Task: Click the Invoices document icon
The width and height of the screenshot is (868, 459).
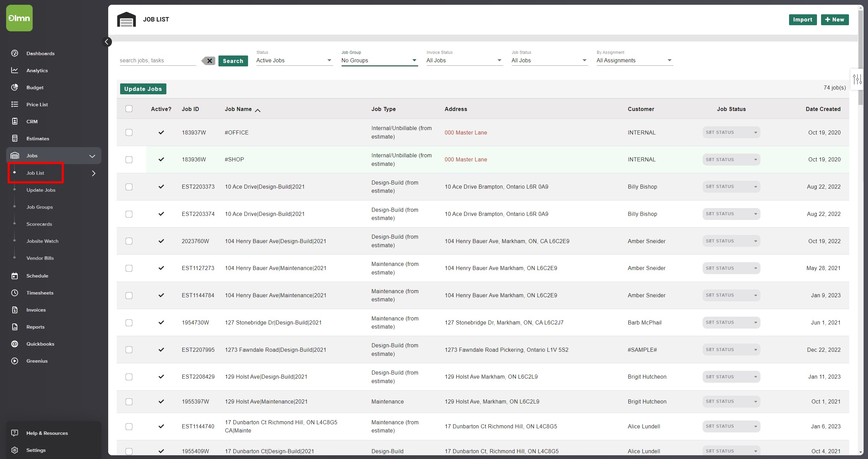Action: (15, 310)
